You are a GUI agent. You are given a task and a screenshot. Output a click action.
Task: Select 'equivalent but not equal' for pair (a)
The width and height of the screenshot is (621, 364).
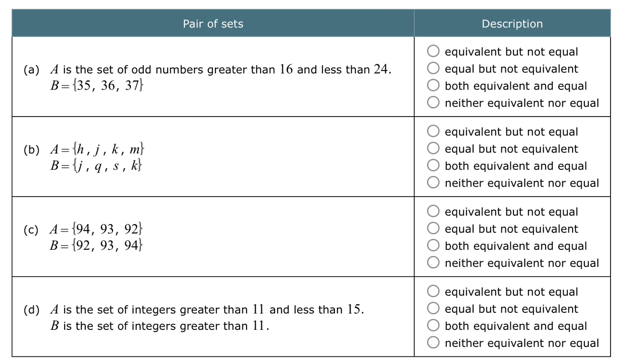433,51
